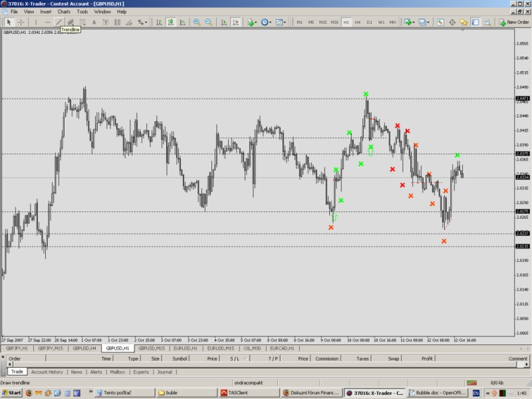Switch to the M15 timeframe

point(323,22)
